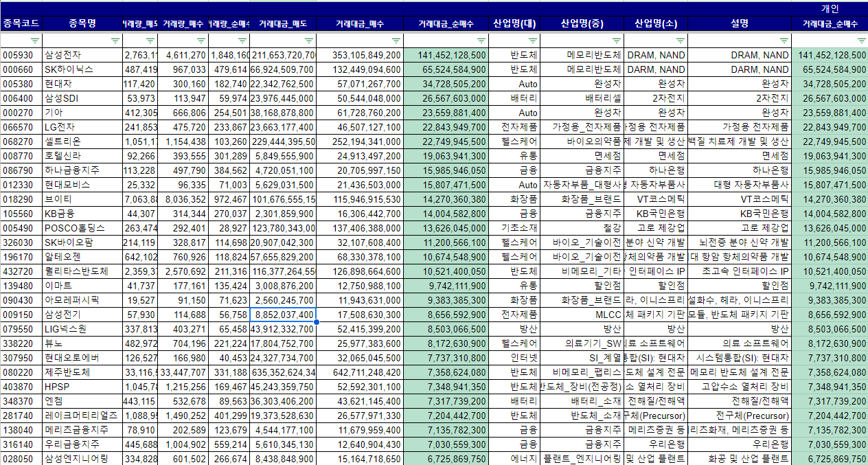Click the 4,611,270 volume cell

click(x=183, y=55)
